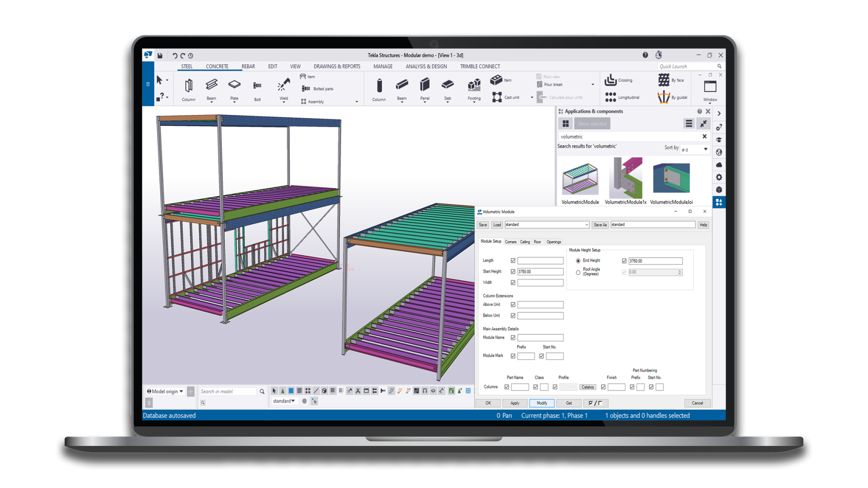Toggle the Start Height checkbox
868x488 pixels.
[513, 272]
